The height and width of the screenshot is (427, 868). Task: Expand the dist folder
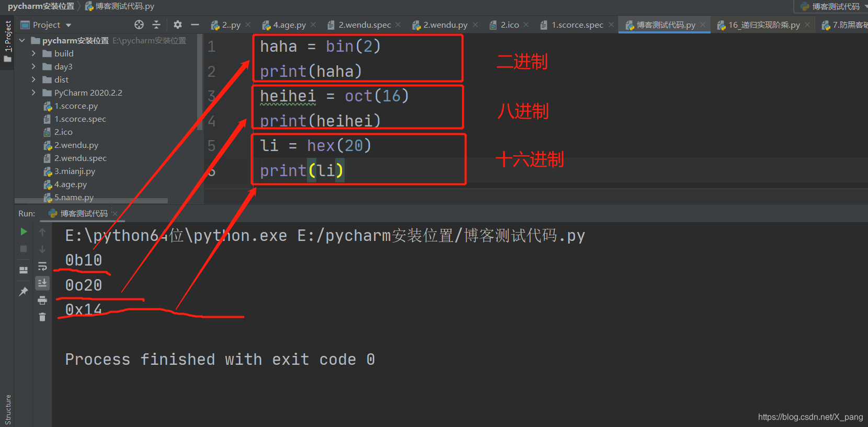[33, 79]
